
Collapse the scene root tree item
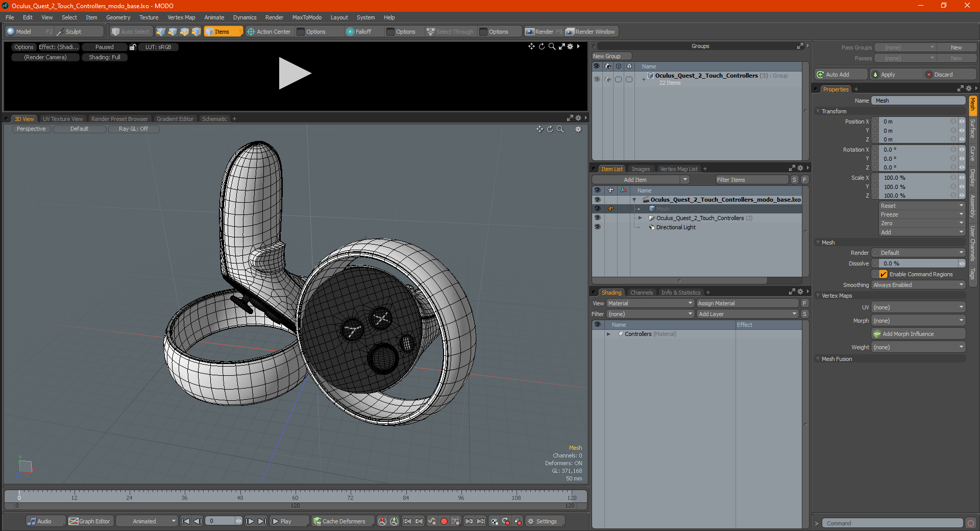pyautogui.click(x=634, y=200)
